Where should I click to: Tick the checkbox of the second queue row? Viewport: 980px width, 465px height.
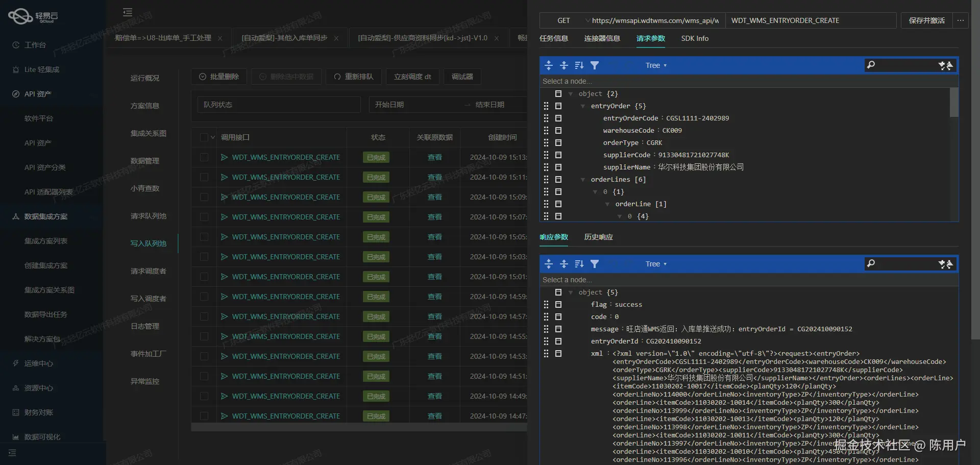204,177
